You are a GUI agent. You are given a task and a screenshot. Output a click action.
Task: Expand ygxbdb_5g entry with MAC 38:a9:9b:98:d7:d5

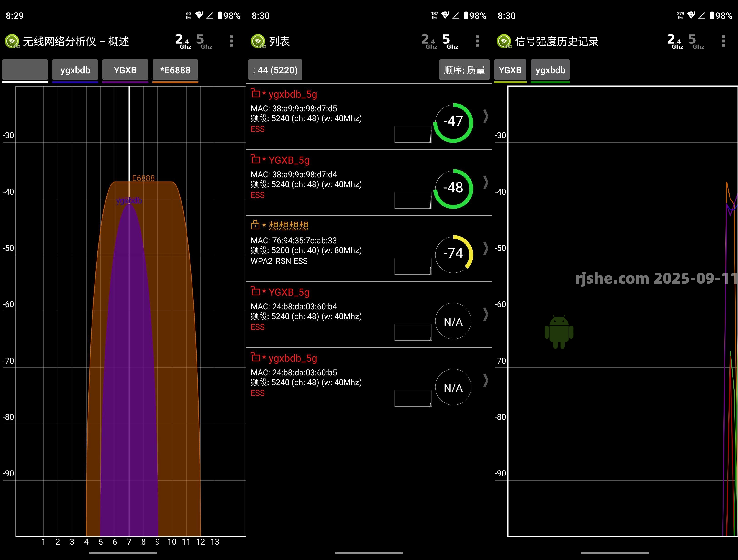click(x=486, y=116)
